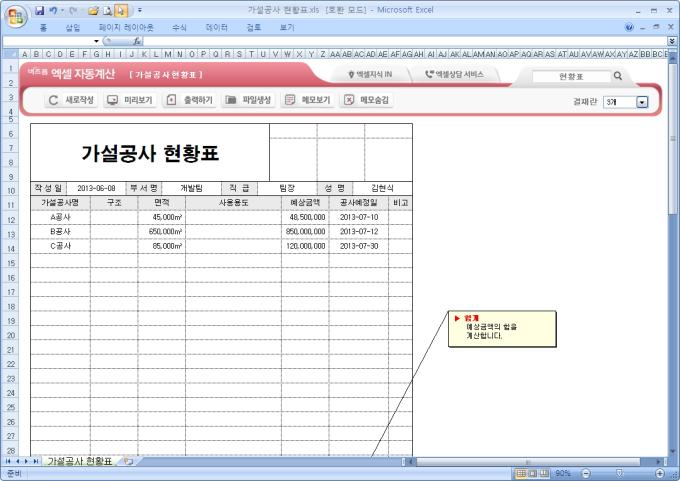Switch to the 페이지 레이아웃 tab

126,27
